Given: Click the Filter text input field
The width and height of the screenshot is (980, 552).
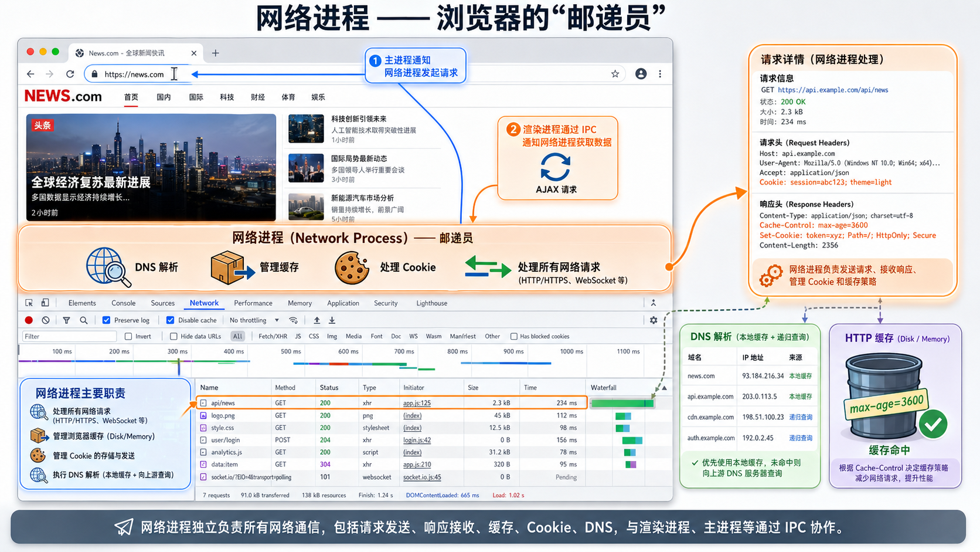Looking at the screenshot, I should pos(69,336).
